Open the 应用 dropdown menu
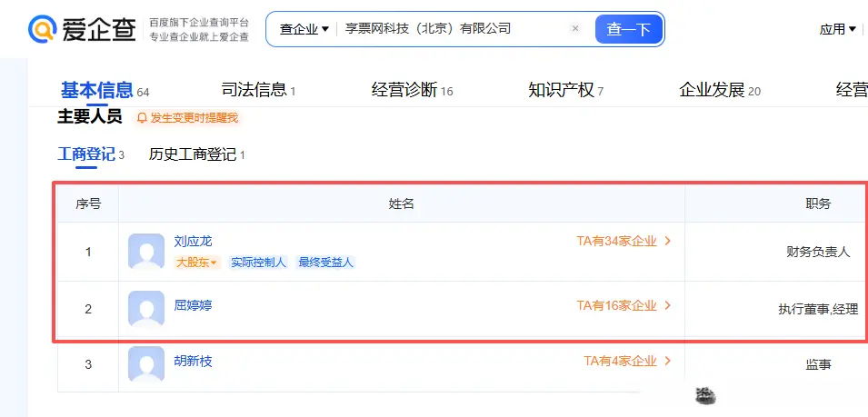The width and height of the screenshot is (868, 417). [838, 29]
